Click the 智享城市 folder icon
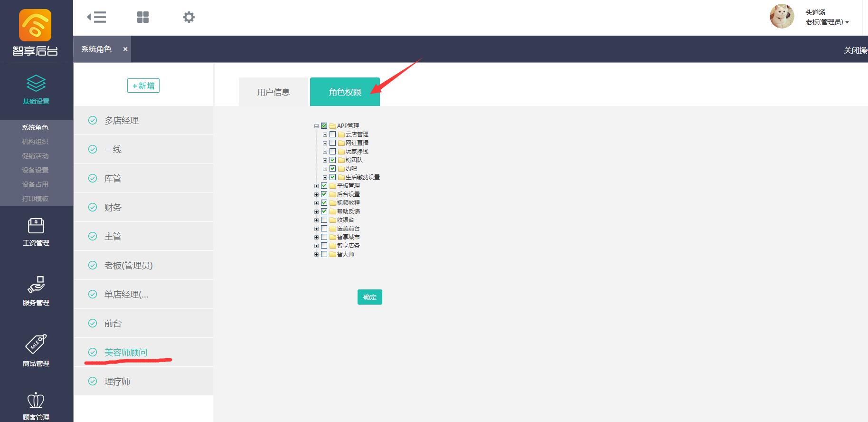868x422 pixels. click(333, 237)
